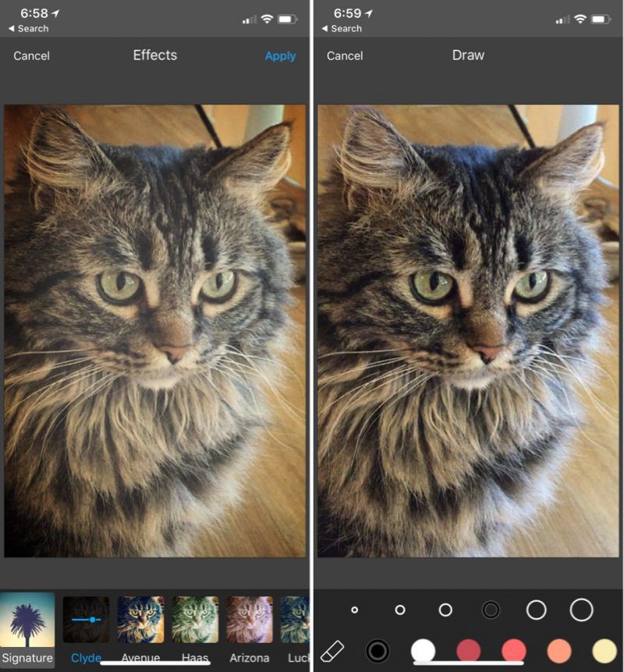Tap the currently selected dark brush size
The width and height of the screenshot is (624, 672).
[x=491, y=610]
